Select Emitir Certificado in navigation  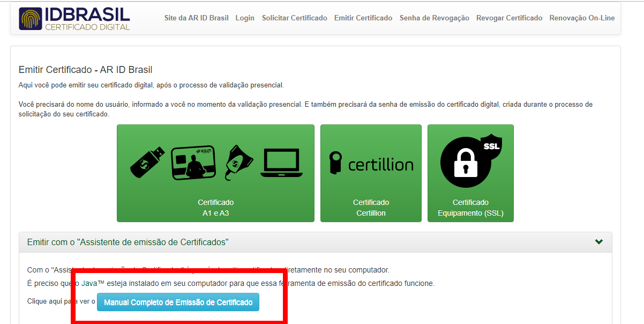[363, 18]
